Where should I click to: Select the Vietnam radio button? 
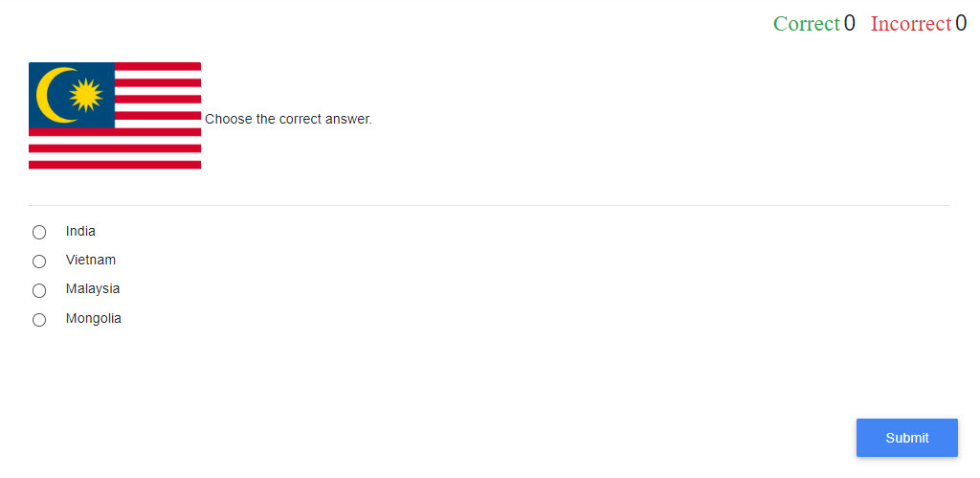(39, 261)
